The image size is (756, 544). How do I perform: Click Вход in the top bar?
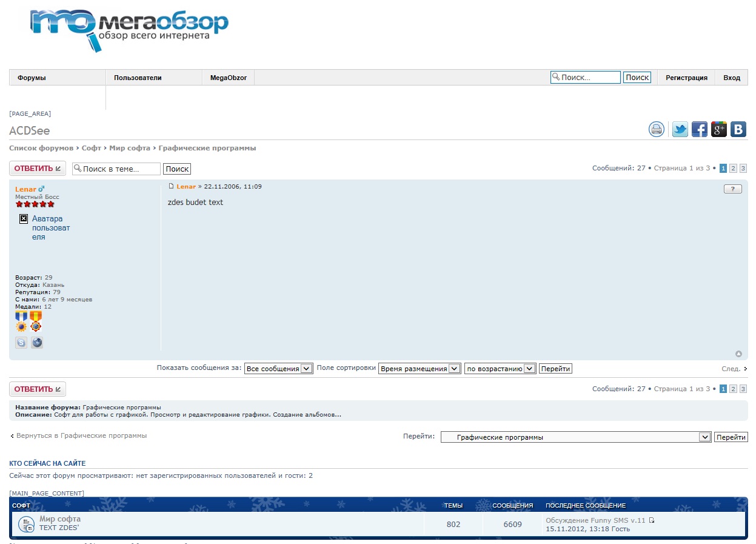click(x=732, y=78)
